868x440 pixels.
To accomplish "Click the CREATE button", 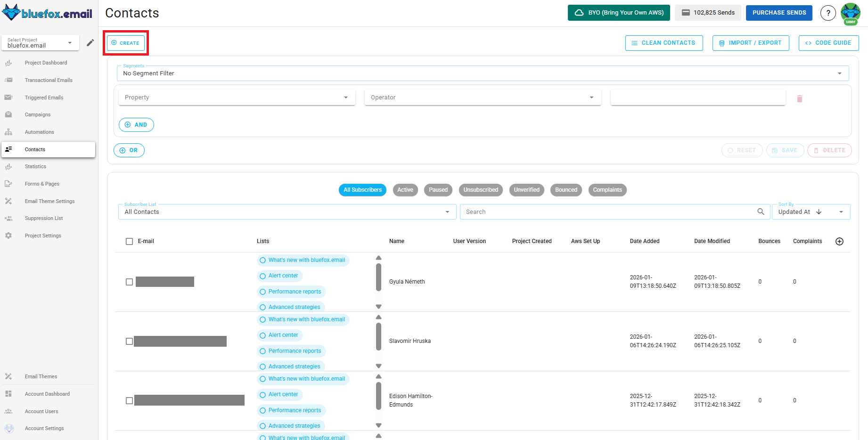I will [x=125, y=42].
